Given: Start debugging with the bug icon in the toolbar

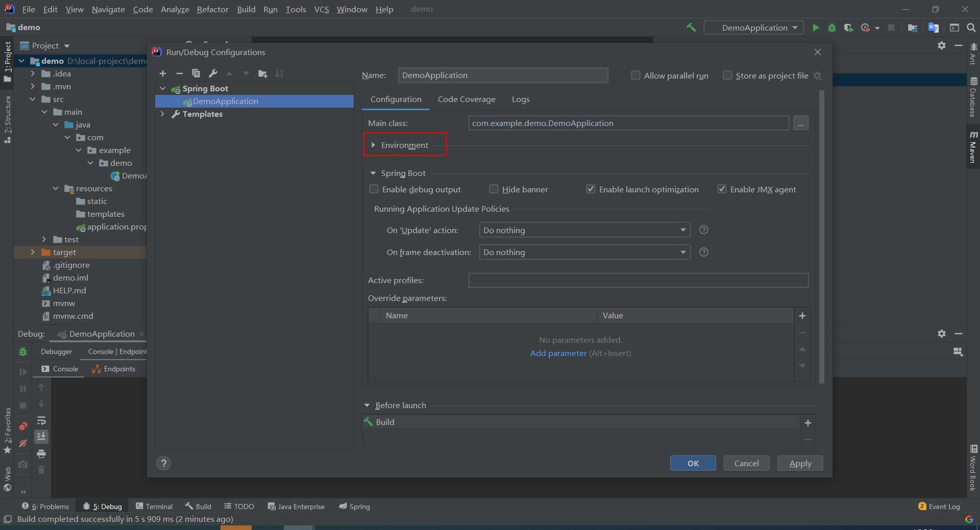Looking at the screenshot, I should tap(832, 28).
